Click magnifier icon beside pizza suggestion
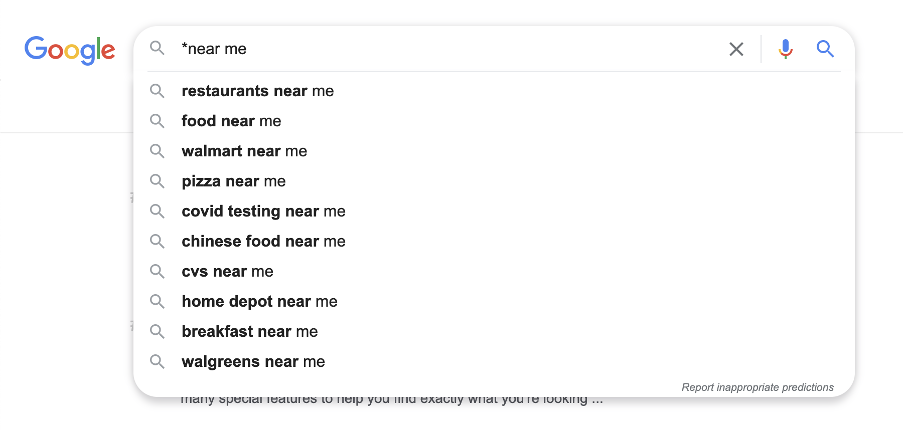 click(157, 181)
